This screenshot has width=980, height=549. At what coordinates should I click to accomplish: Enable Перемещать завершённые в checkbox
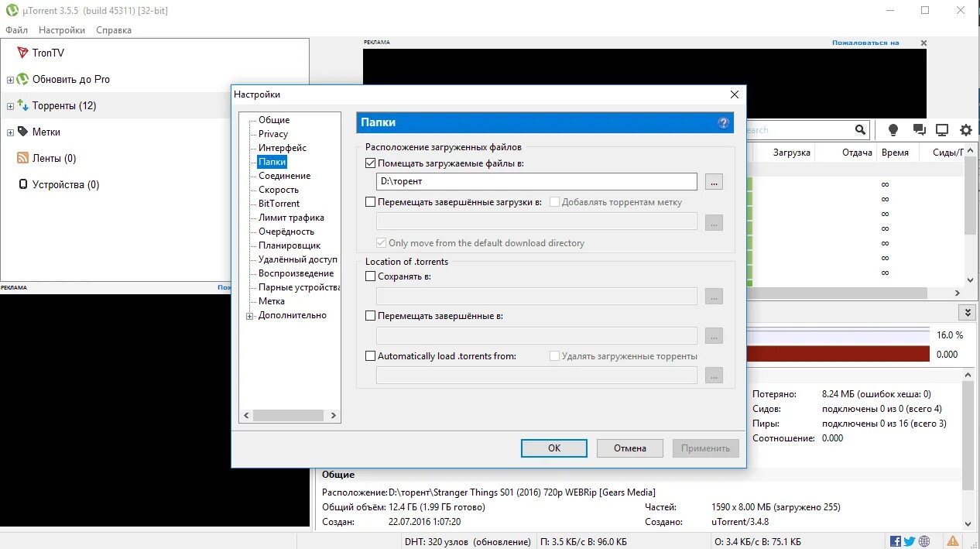[x=370, y=316]
